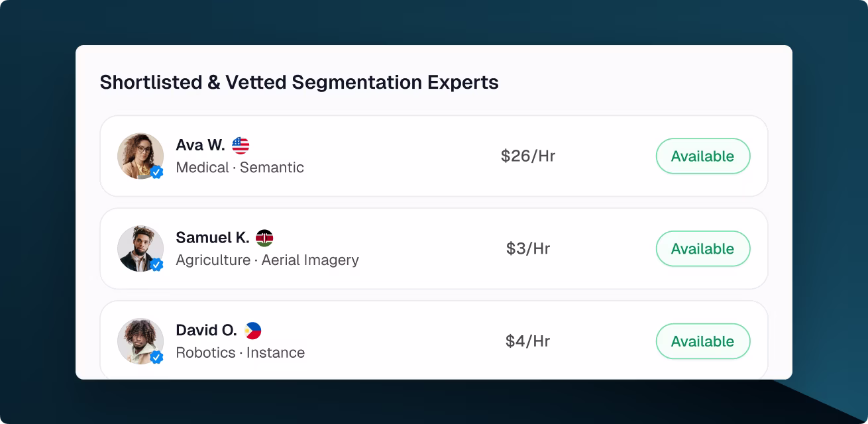
Task: Click Samuel K.'s verification checkmark icon
Action: pyautogui.click(x=157, y=266)
